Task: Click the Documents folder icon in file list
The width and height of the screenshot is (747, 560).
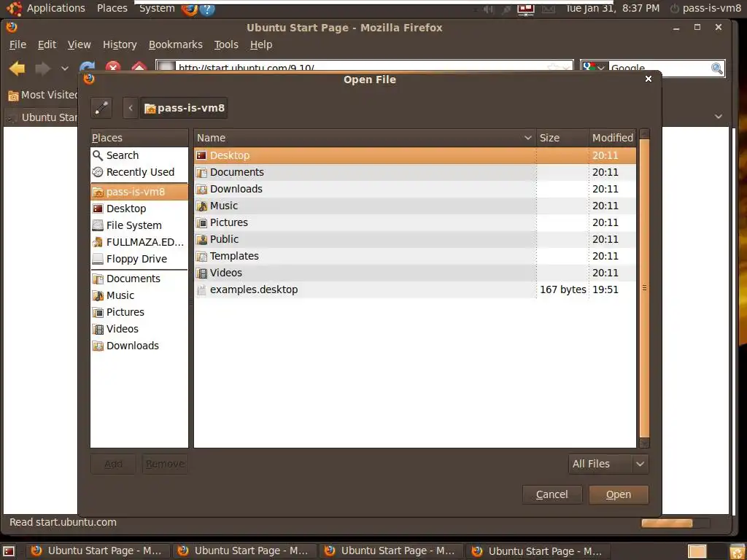Action: click(201, 172)
